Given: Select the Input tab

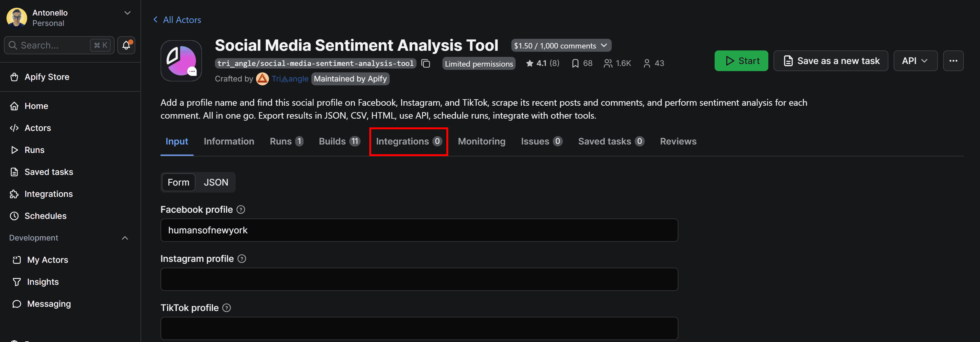Looking at the screenshot, I should [x=177, y=141].
